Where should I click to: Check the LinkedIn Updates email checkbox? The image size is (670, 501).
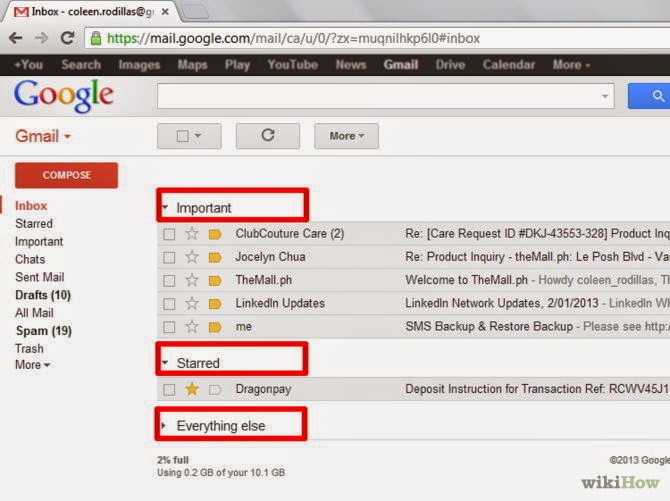tap(169, 304)
